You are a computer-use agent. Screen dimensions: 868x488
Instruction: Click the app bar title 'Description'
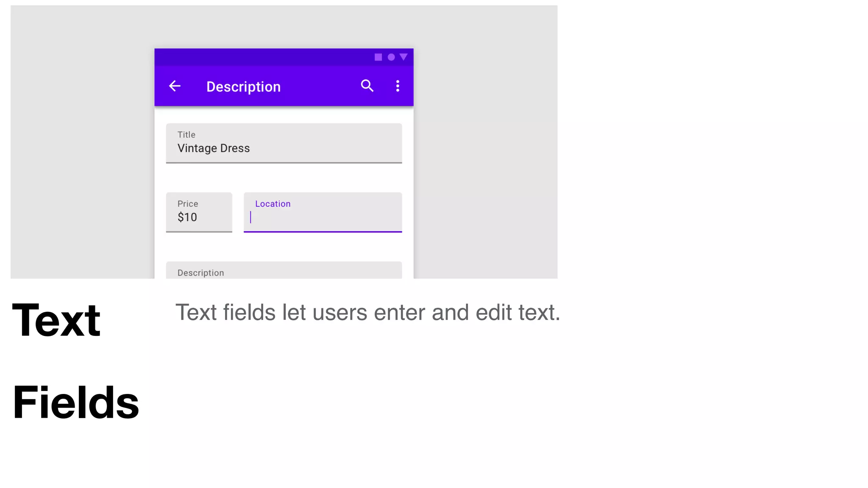[243, 86]
